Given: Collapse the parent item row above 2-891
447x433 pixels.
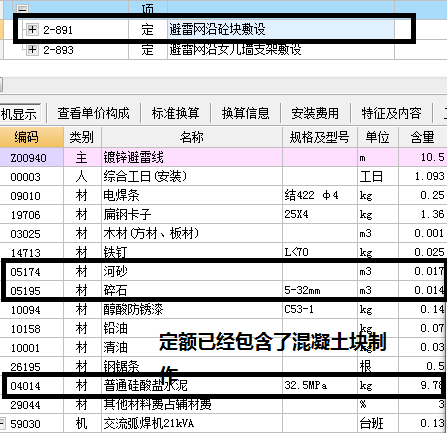Looking at the screenshot, I should click(x=23, y=8).
